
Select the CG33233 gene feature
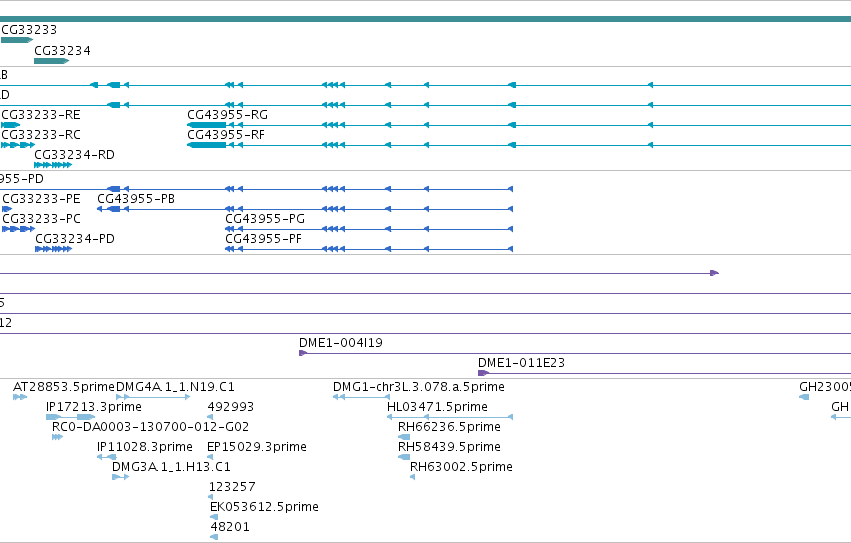(17, 40)
